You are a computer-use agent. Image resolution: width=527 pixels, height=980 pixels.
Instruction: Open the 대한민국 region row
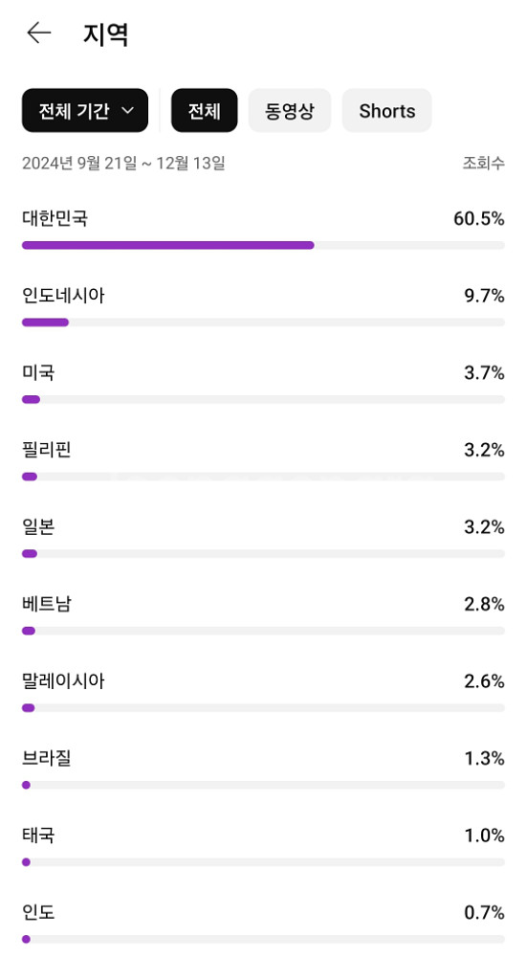pos(264,230)
